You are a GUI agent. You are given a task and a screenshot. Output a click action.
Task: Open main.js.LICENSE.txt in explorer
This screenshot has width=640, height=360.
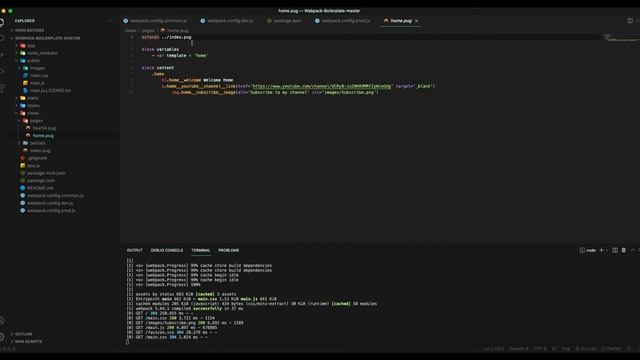[x=50, y=91]
